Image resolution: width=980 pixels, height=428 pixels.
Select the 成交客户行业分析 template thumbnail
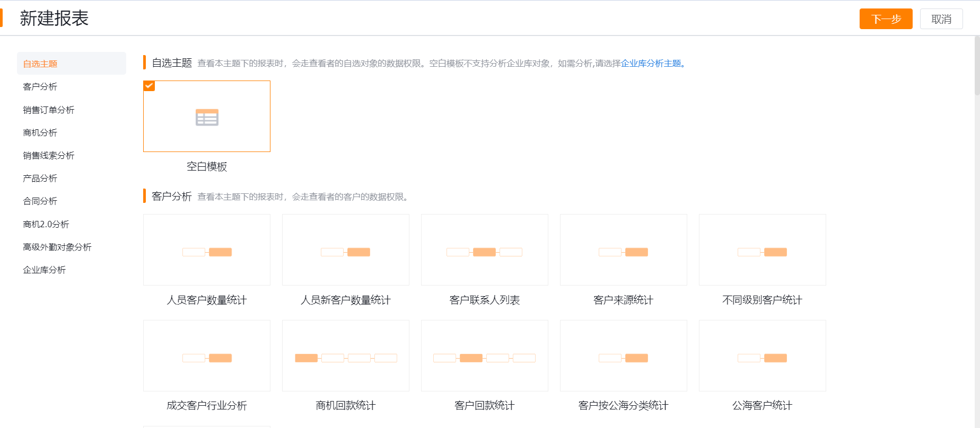pyautogui.click(x=207, y=356)
